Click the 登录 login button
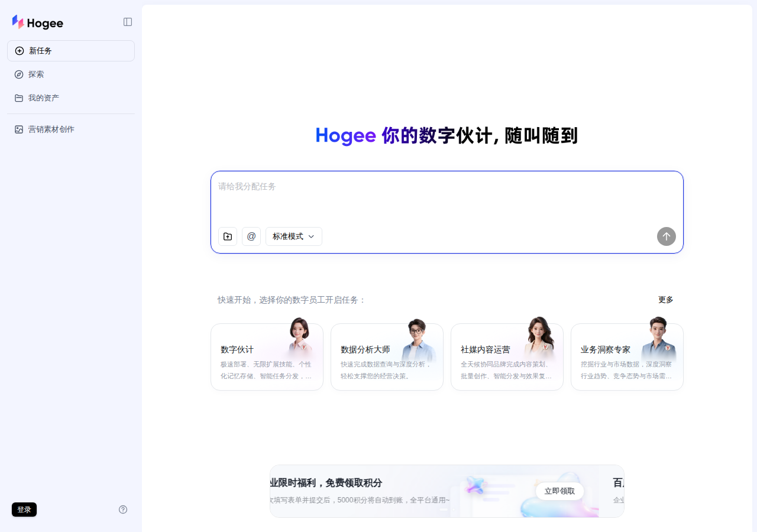The width and height of the screenshot is (757, 532). [24, 510]
